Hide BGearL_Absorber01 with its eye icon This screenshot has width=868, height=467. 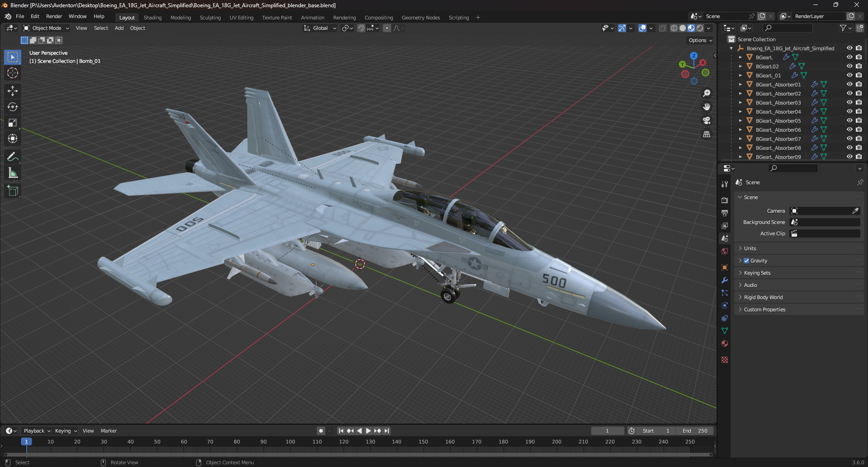point(849,84)
